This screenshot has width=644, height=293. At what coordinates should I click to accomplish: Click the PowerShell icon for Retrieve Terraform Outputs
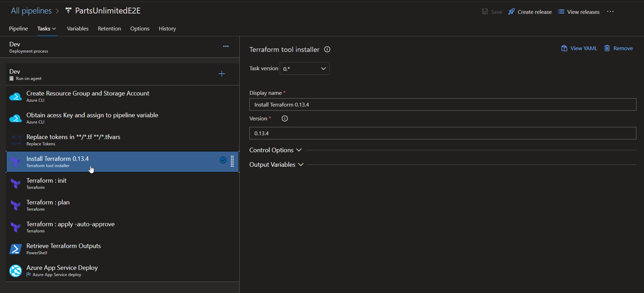coord(16,249)
